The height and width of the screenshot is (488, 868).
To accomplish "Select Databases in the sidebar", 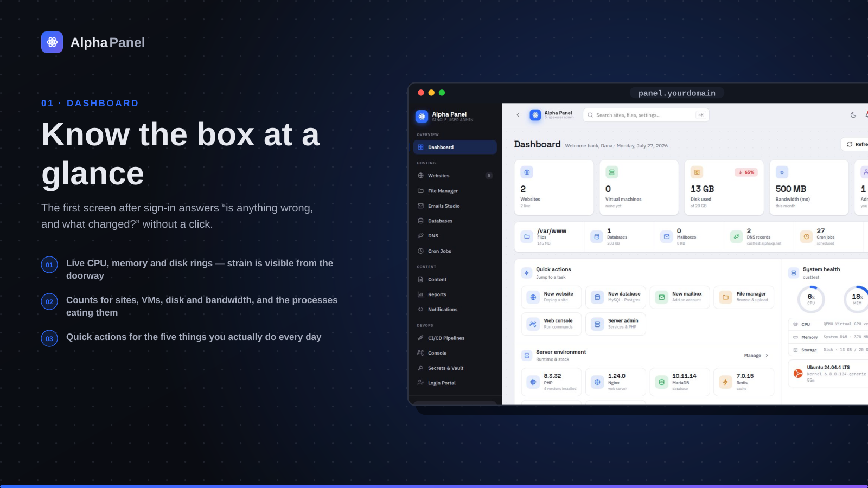I will tap(455, 221).
